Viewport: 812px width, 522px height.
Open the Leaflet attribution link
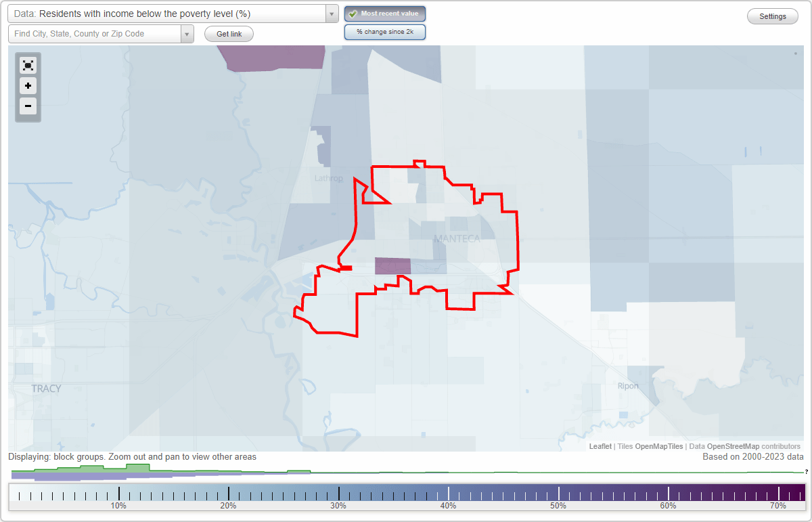pyautogui.click(x=600, y=446)
